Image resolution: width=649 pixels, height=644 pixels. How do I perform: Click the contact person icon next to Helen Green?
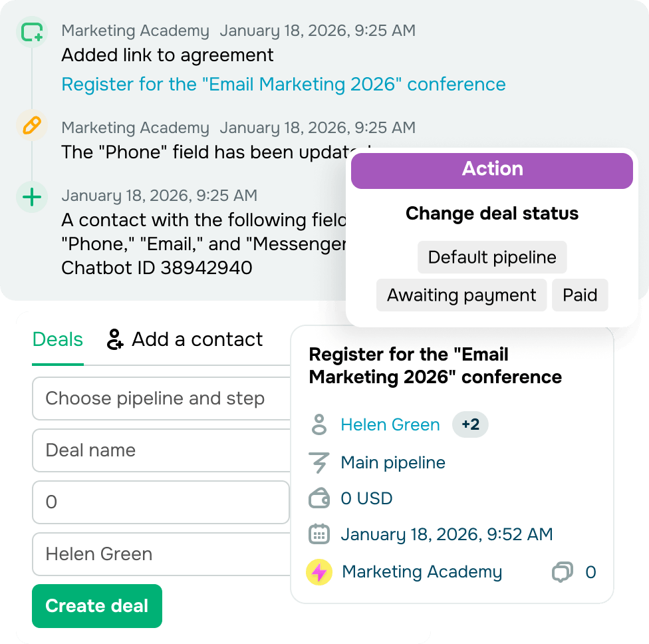coord(319,424)
